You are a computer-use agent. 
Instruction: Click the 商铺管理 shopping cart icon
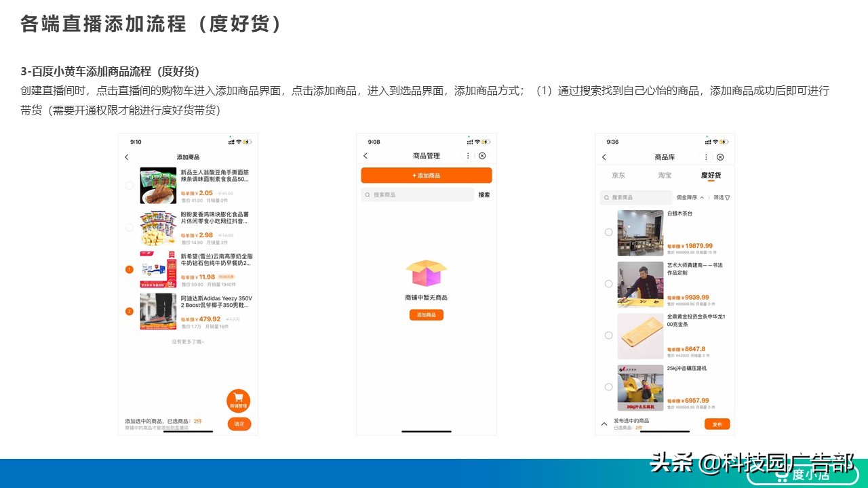click(x=238, y=401)
